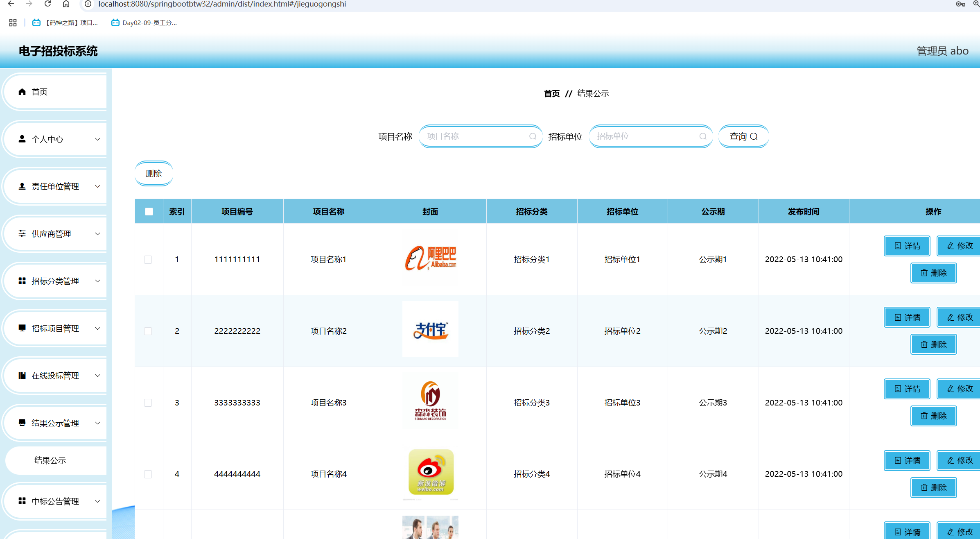Screen dimensions: 980x539
Task: Click search icon inside 招标单位 field
Action: [703, 136]
